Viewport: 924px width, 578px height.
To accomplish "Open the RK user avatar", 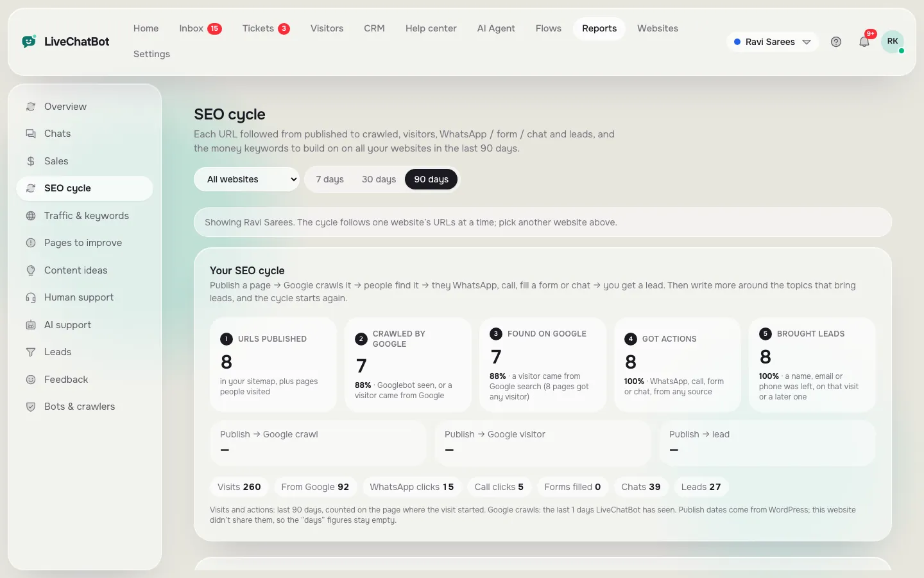I will [893, 42].
